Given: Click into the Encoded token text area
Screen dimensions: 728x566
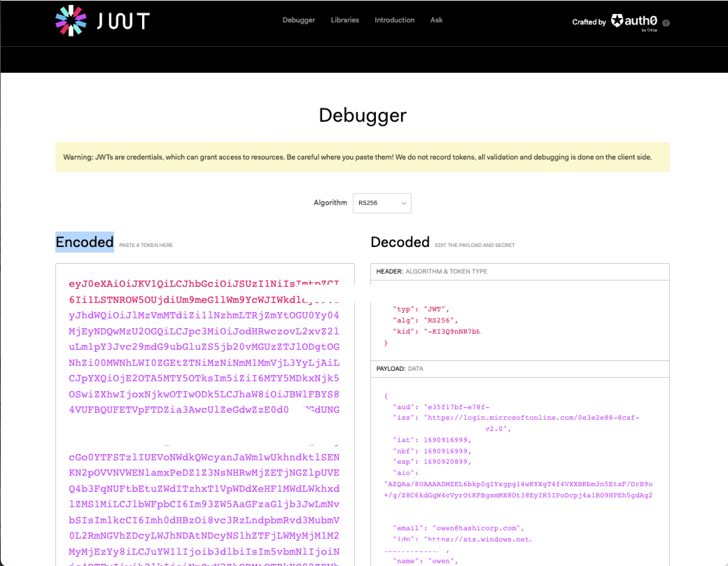Looking at the screenshot, I should (204, 362).
